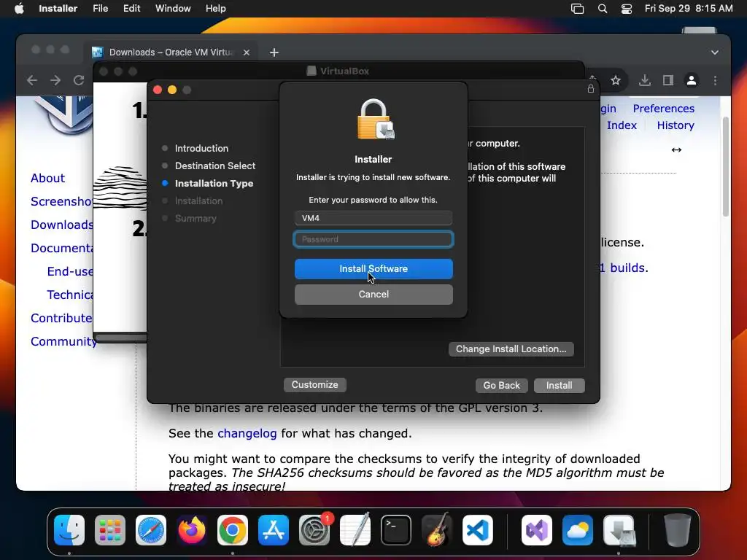Open Launchpad from the Dock

110,530
